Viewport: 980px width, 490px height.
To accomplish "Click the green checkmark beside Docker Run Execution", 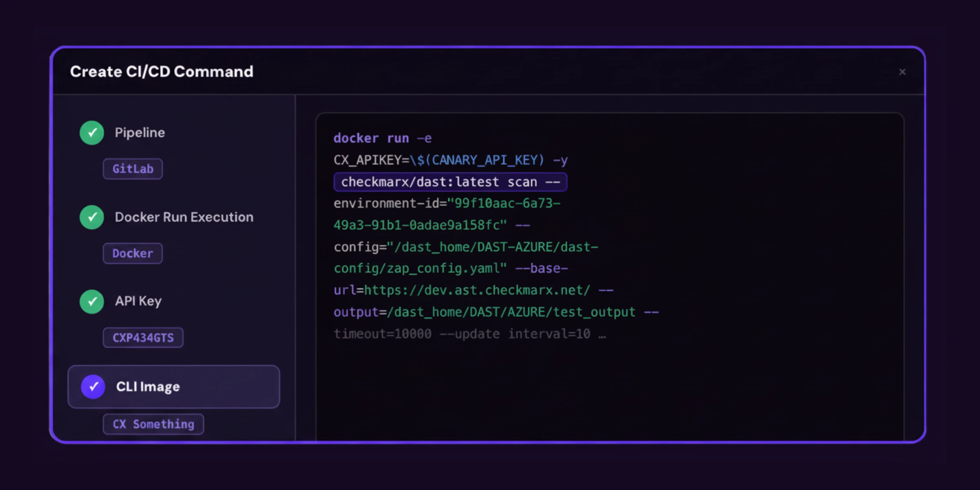I will point(92,217).
